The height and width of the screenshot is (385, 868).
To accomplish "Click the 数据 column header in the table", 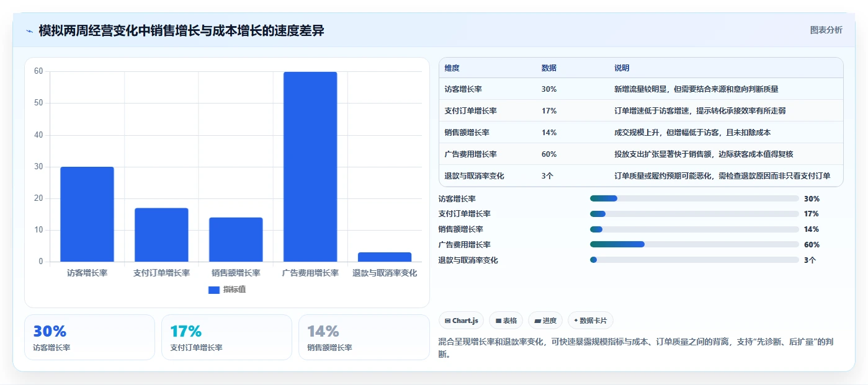I will [549, 68].
